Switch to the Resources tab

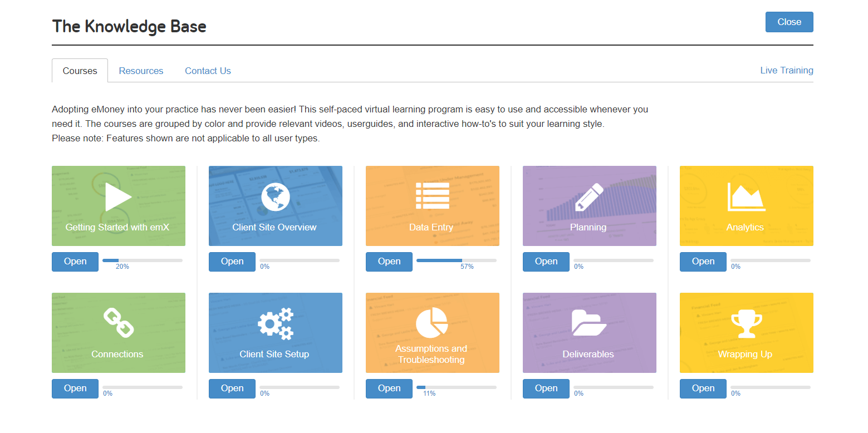pos(141,71)
